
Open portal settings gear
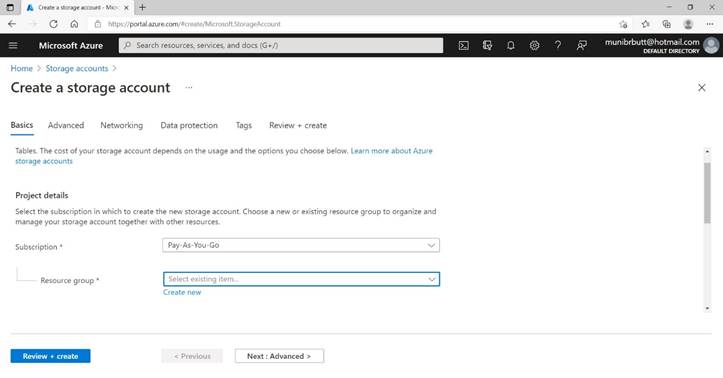[534, 45]
